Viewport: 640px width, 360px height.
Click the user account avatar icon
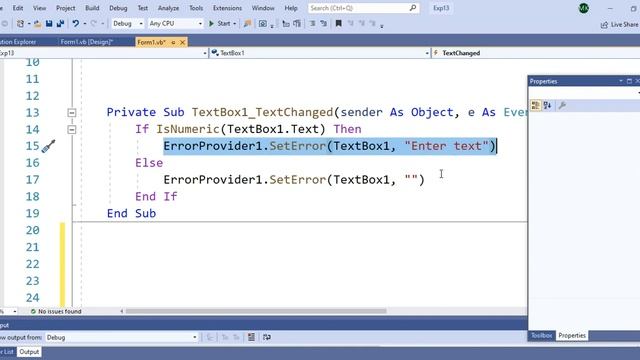584,8
